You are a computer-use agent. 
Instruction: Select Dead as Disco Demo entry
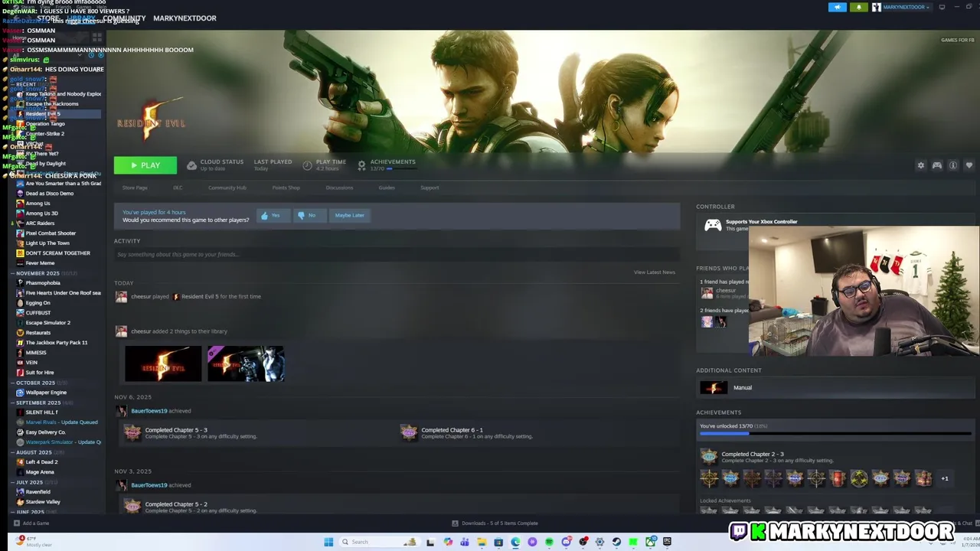click(x=50, y=194)
